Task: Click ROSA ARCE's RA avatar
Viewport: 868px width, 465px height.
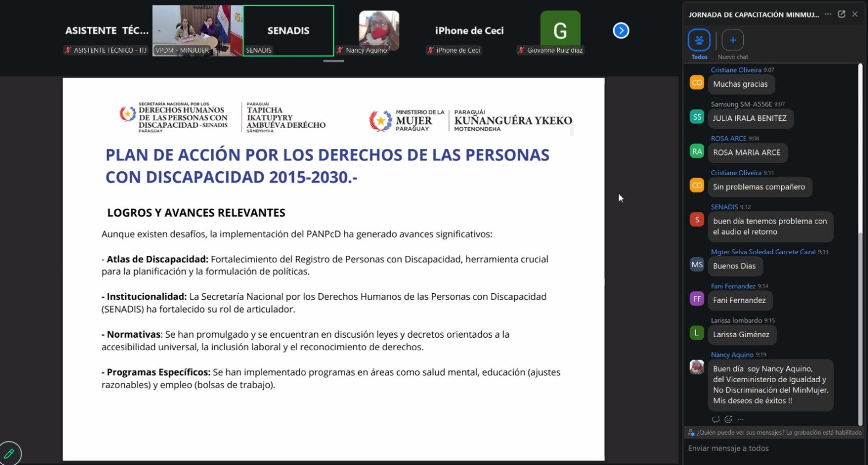Action: [x=697, y=151]
